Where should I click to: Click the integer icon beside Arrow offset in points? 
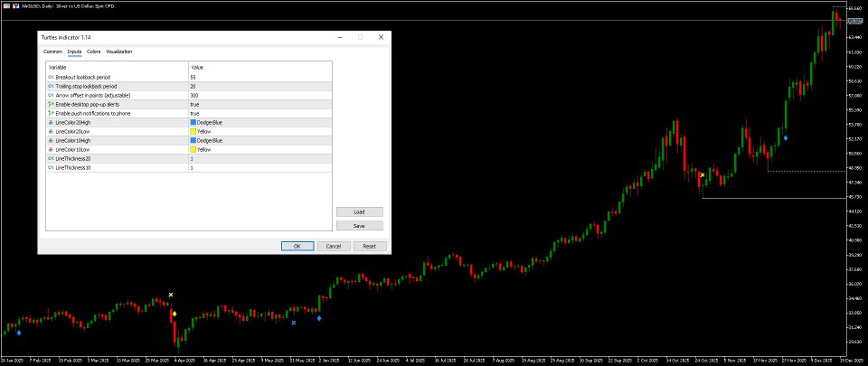[x=51, y=95]
